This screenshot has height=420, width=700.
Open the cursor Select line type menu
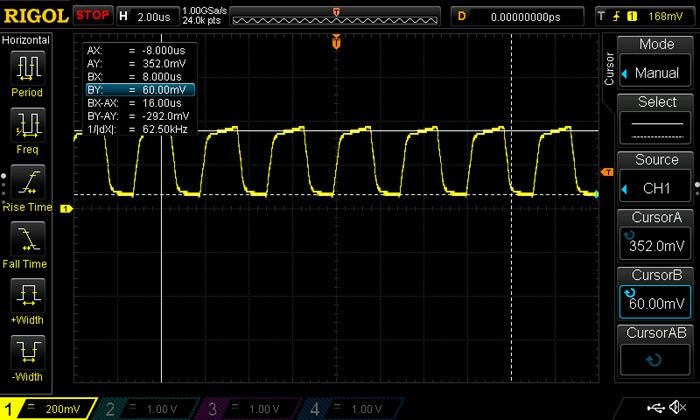(x=655, y=129)
